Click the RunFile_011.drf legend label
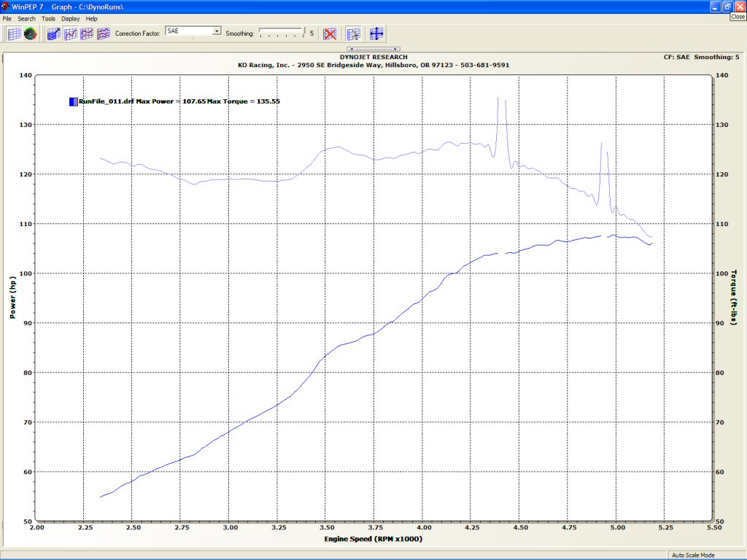 click(106, 101)
